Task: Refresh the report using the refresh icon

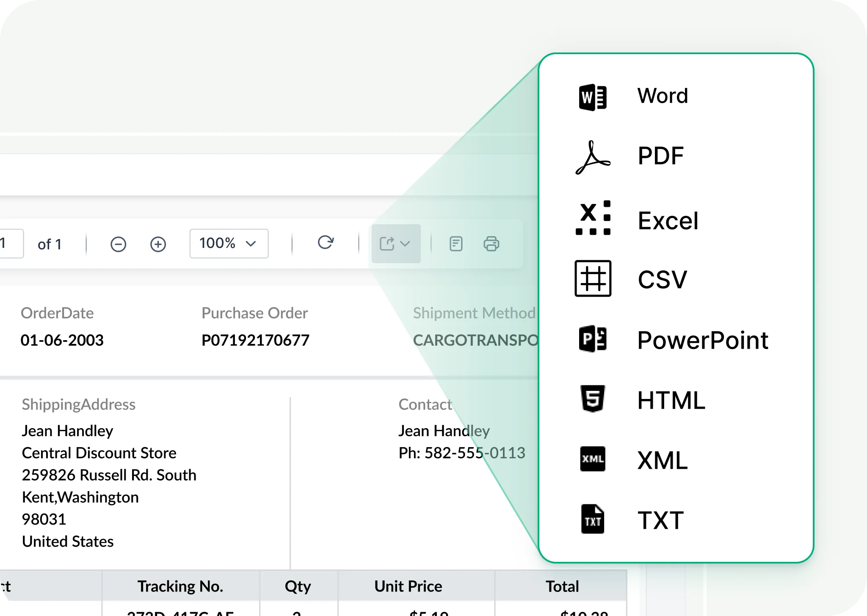Action: point(325,243)
